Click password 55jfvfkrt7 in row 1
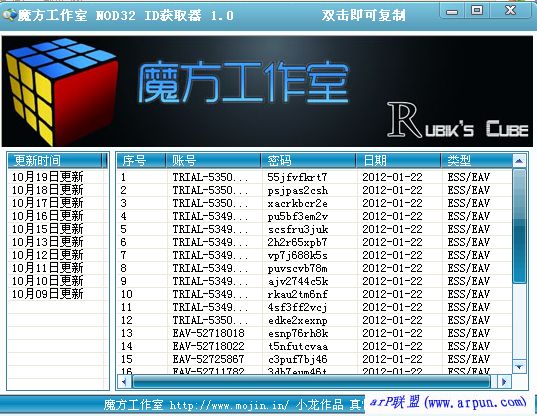537x416 pixels. 297,177
